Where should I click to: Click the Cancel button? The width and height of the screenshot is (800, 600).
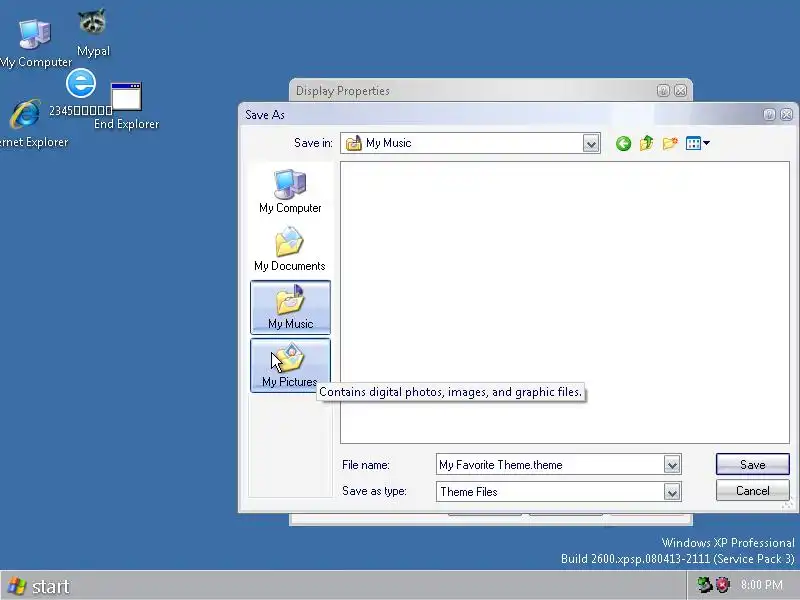pos(753,491)
